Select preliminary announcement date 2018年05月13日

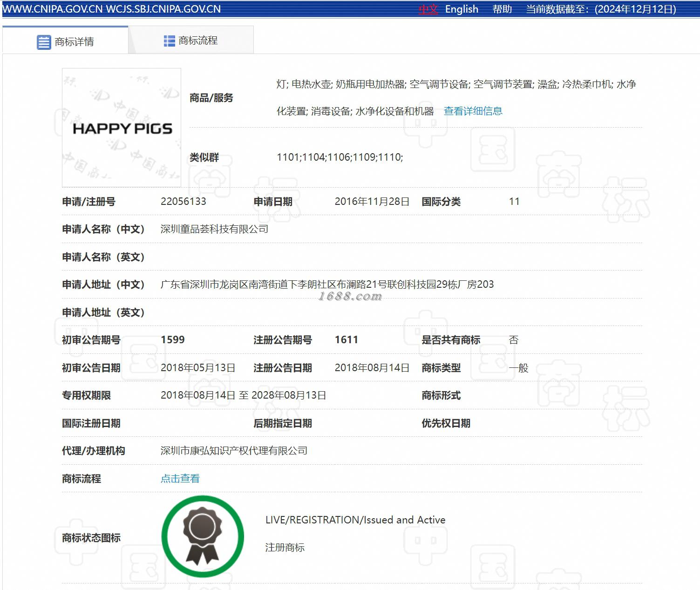click(x=198, y=367)
